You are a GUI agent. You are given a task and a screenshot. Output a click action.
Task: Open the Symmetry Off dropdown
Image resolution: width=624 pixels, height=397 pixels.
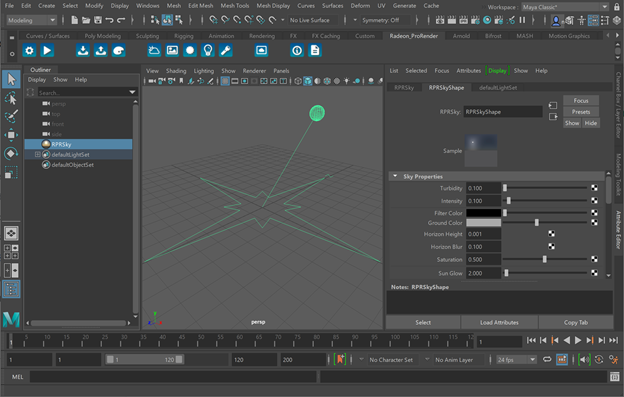[x=385, y=20]
